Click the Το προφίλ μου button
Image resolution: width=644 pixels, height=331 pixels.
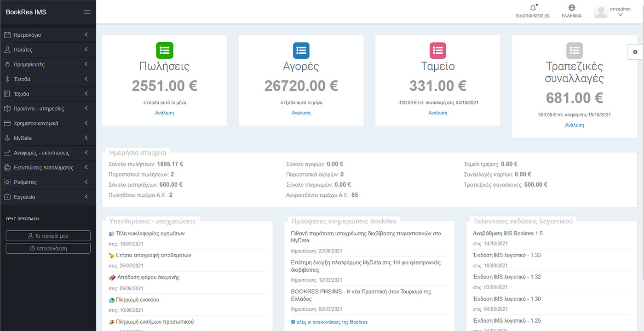(x=48, y=236)
